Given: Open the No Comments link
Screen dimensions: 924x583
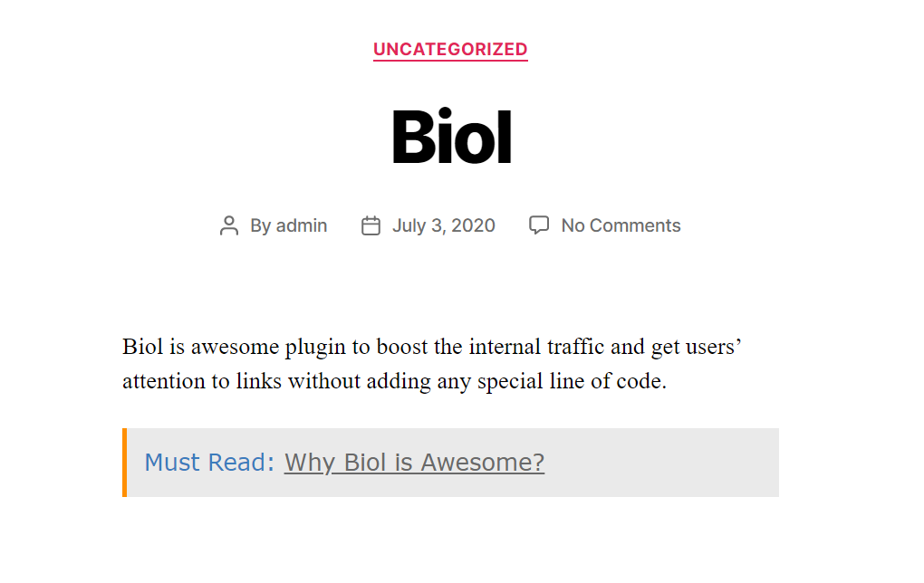Looking at the screenshot, I should (621, 225).
